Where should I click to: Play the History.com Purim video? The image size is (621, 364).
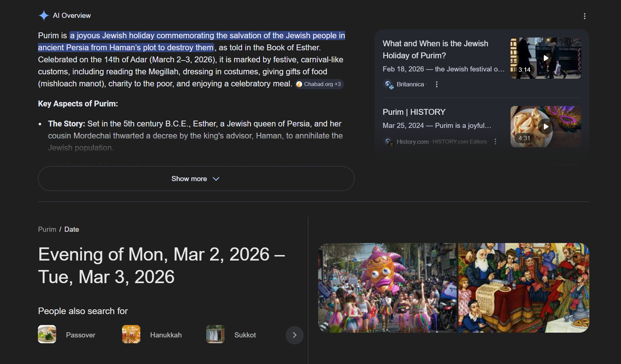pyautogui.click(x=546, y=126)
